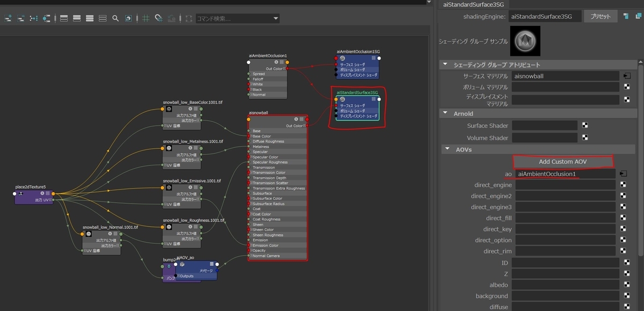Toggle solo on the snowball_low_Metalness texture node
Viewport: 644px width, 311px height.
tap(191, 148)
